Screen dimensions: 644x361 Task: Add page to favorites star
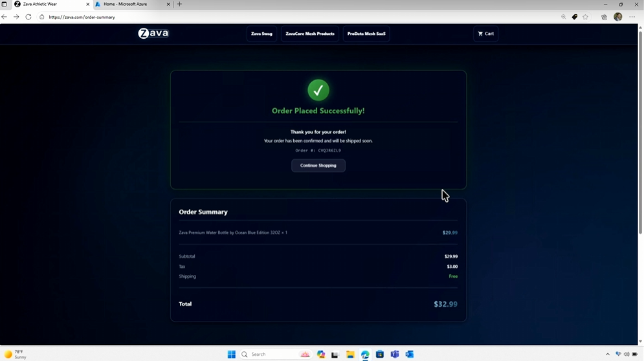[585, 17]
